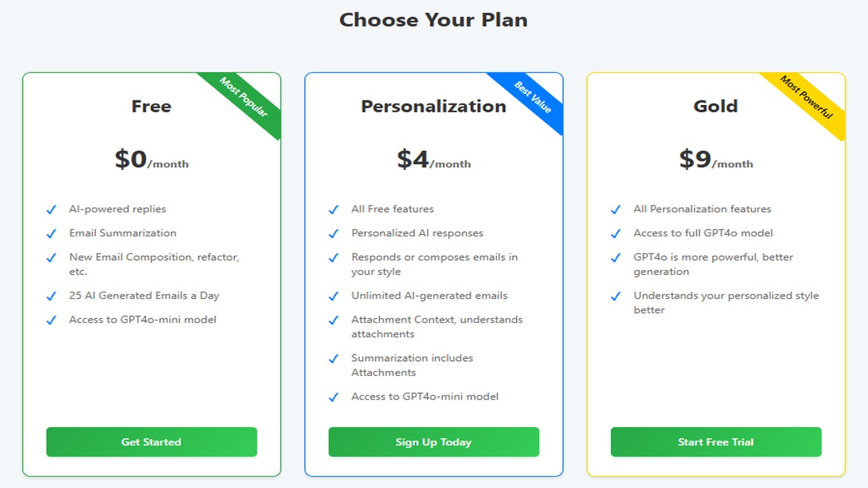Click checkmark next to Understands your personalized style

click(x=616, y=296)
